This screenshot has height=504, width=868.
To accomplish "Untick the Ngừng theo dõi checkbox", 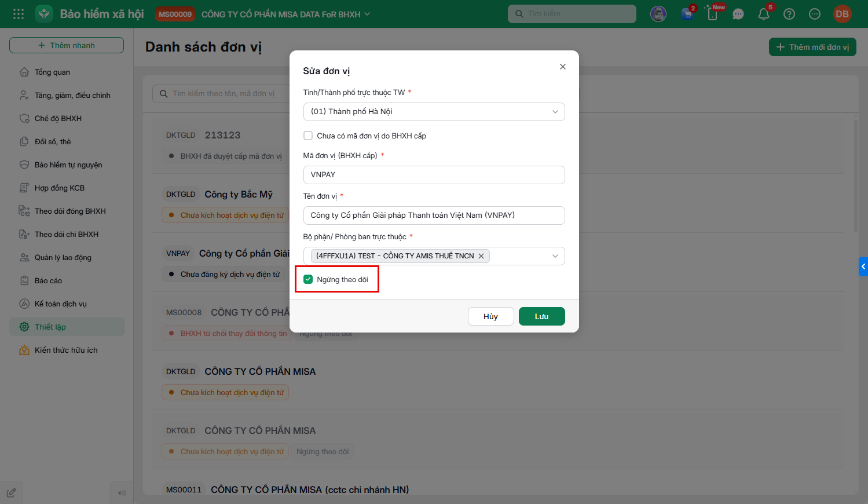I will 308,279.
